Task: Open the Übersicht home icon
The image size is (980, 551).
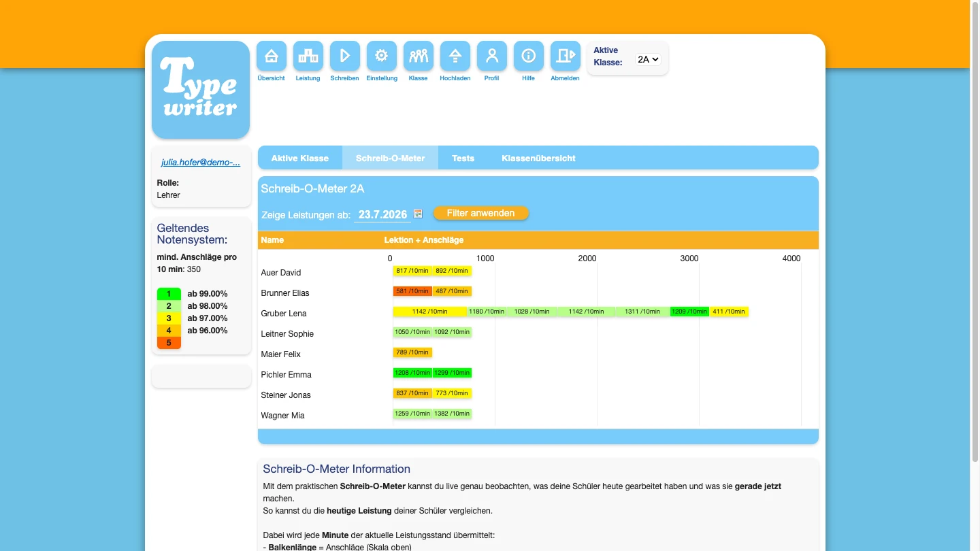Action: click(x=272, y=56)
